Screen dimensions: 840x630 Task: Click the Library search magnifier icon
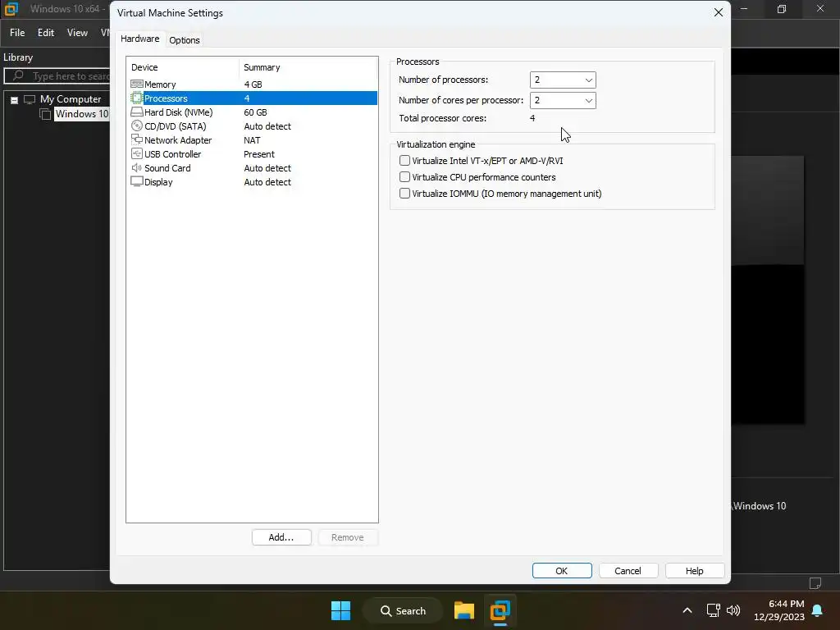[x=18, y=75]
